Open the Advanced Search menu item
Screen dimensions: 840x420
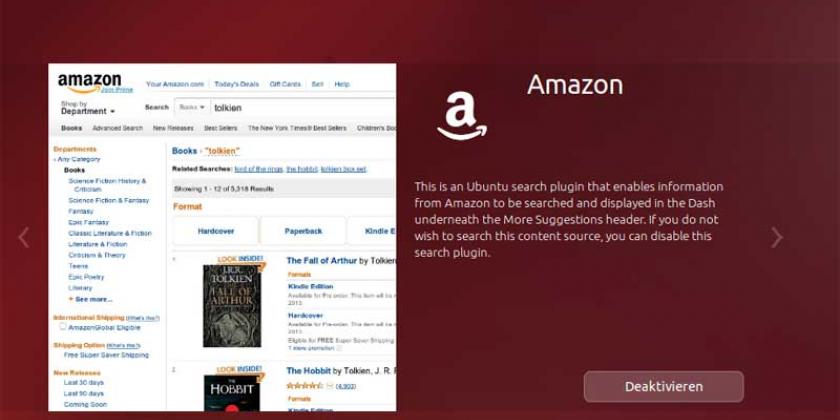[117, 128]
